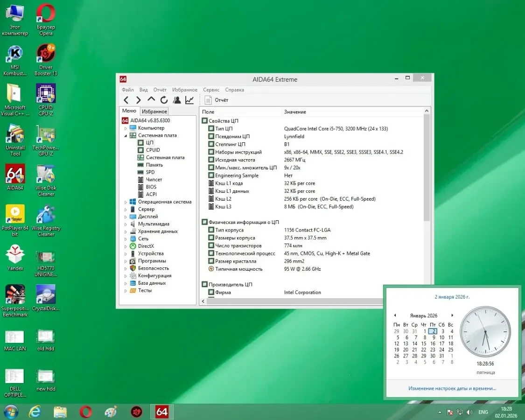
Task: Switch to the Избранное tab
Action: coord(154,112)
